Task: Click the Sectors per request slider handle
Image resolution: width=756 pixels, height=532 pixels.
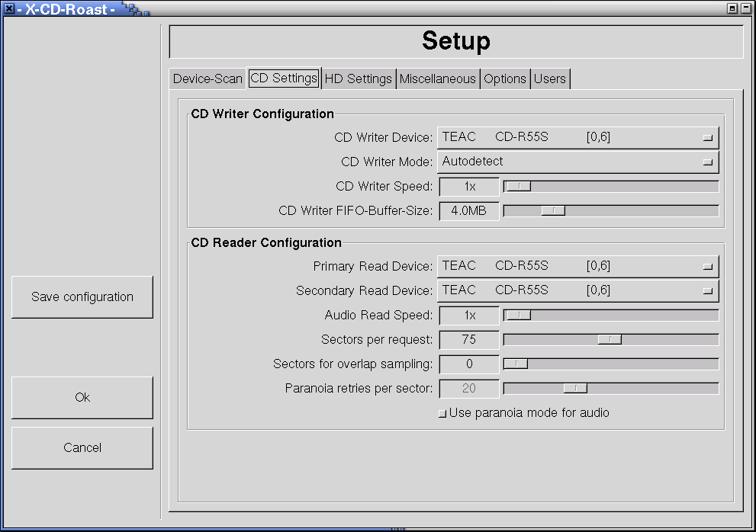Action: [x=610, y=340]
